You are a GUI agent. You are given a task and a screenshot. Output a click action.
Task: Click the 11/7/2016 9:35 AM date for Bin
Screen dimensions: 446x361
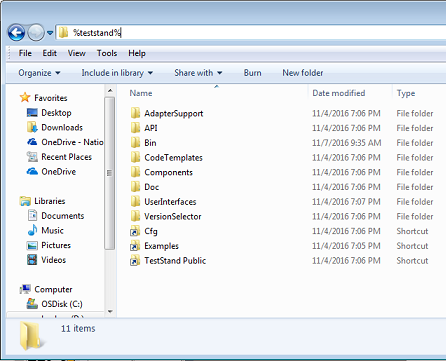(346, 143)
